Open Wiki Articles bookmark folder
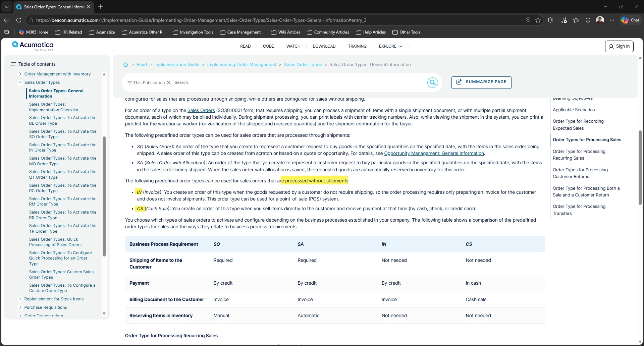The image size is (644, 346). 285,32
